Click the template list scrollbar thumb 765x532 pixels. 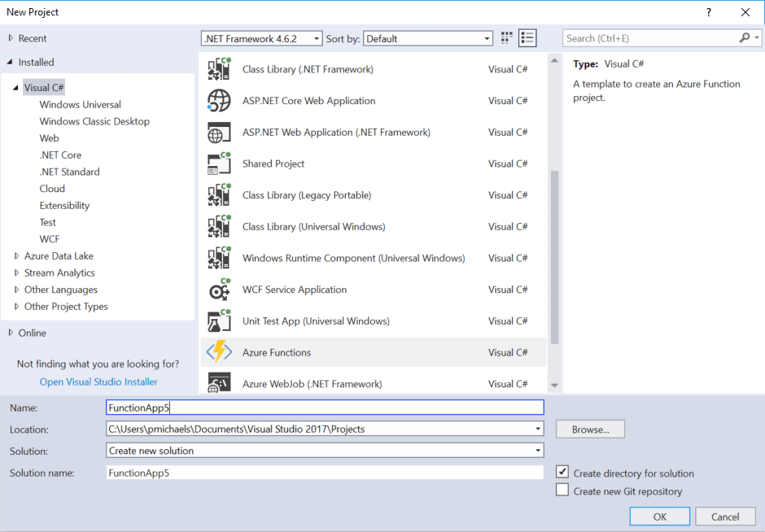[554, 258]
